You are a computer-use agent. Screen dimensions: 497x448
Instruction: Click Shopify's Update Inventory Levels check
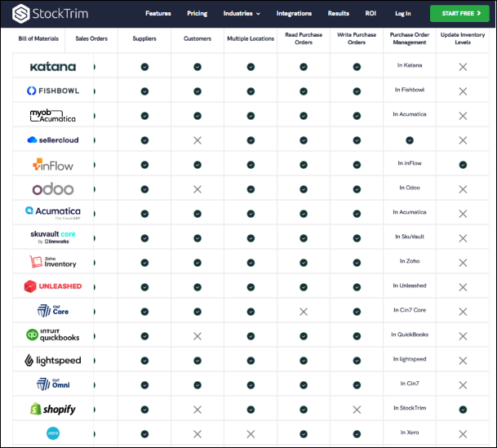[463, 410]
